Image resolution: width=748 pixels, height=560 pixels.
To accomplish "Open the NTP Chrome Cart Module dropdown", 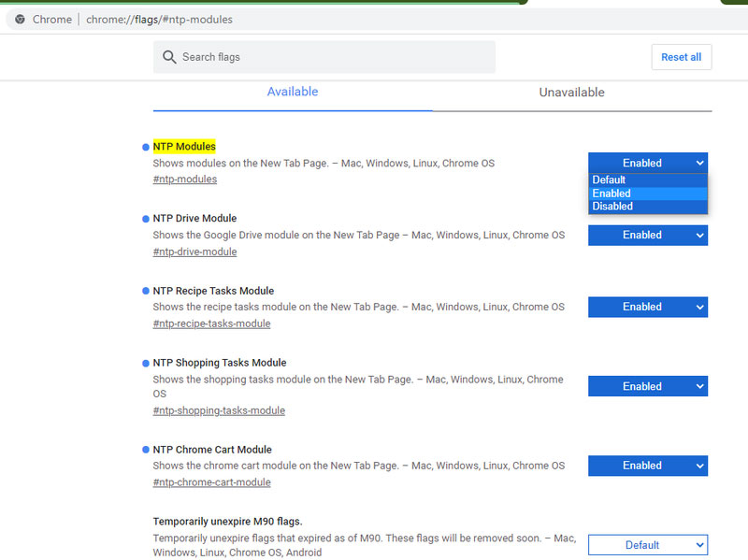I will 647,466.
